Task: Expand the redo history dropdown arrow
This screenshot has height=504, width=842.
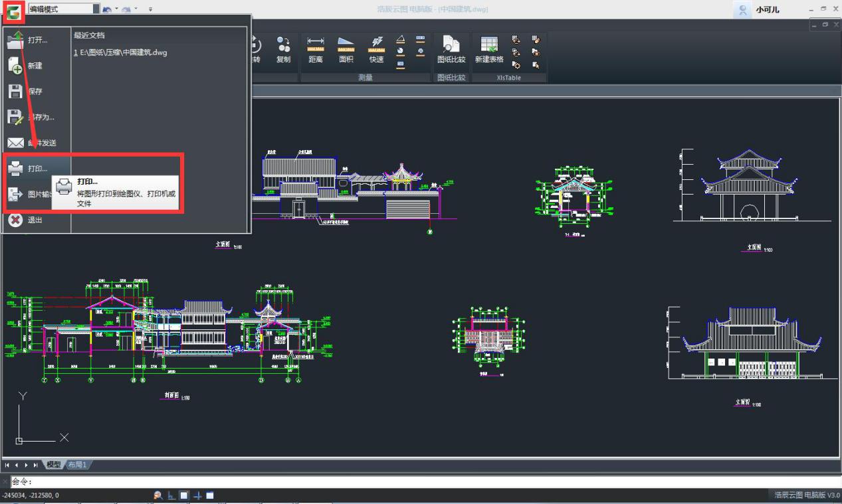Action: [x=136, y=9]
